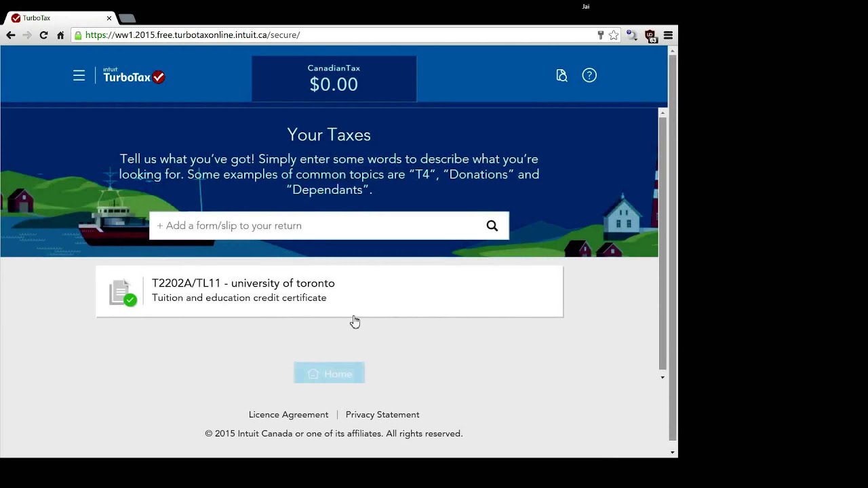
Task: Go back with browser back arrow
Action: [10, 35]
